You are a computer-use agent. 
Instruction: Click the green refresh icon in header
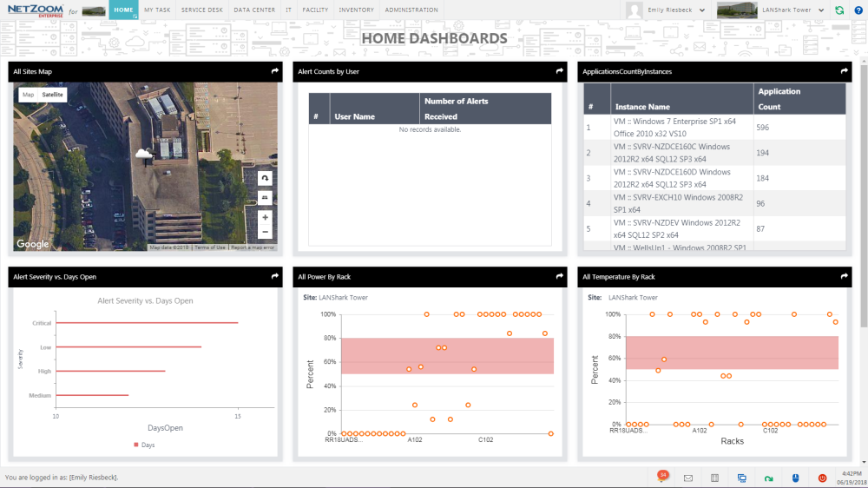pyautogui.click(x=839, y=10)
